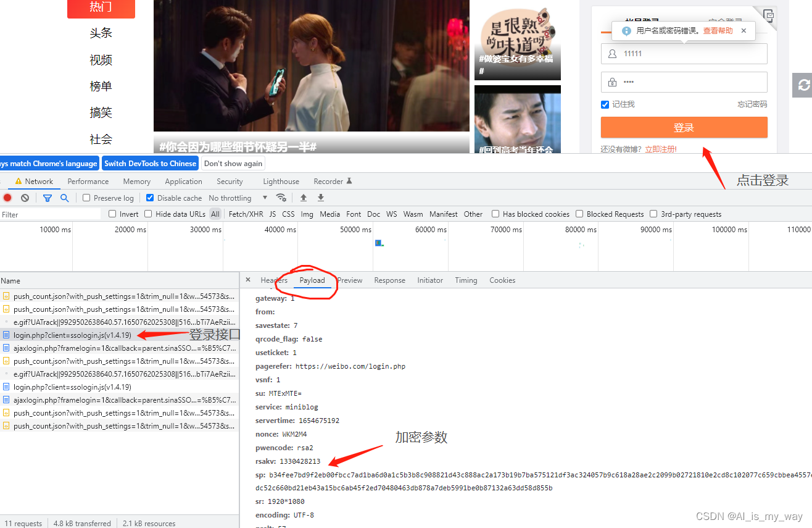Import HAR file with upload arrow
Screen dimensions: 812x528
click(x=304, y=198)
